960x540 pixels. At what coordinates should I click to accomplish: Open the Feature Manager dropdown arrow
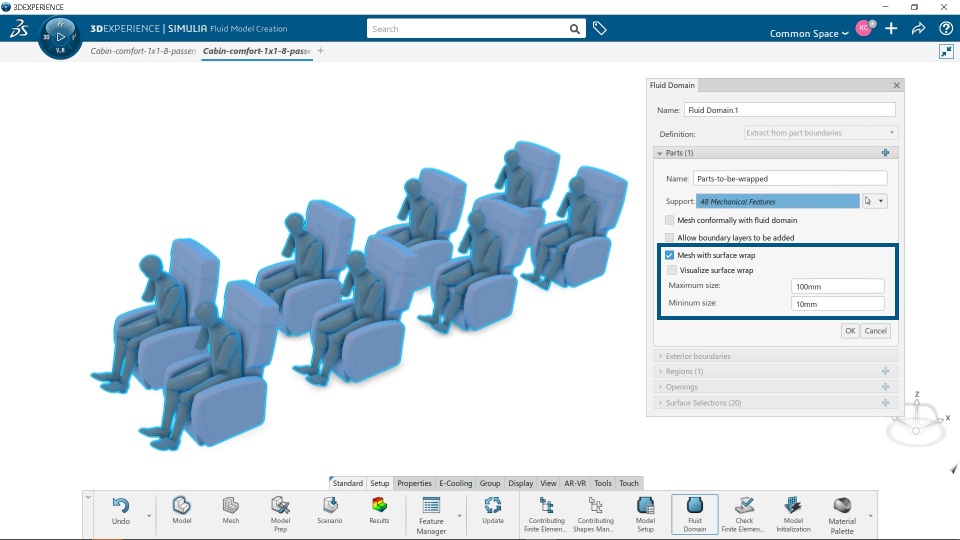tap(459, 516)
